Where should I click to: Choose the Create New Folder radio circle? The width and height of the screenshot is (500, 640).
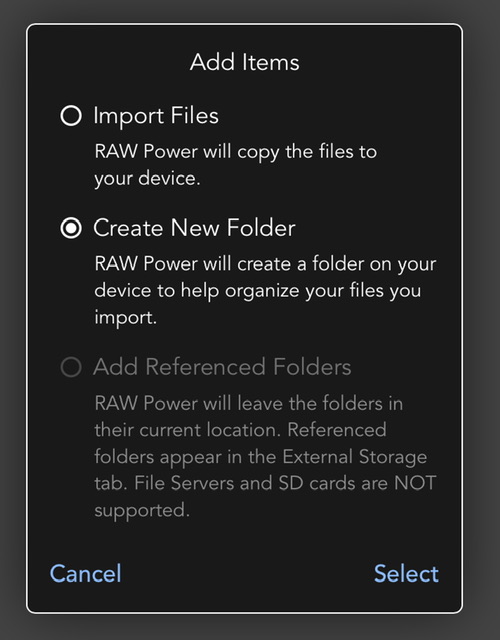click(x=71, y=228)
